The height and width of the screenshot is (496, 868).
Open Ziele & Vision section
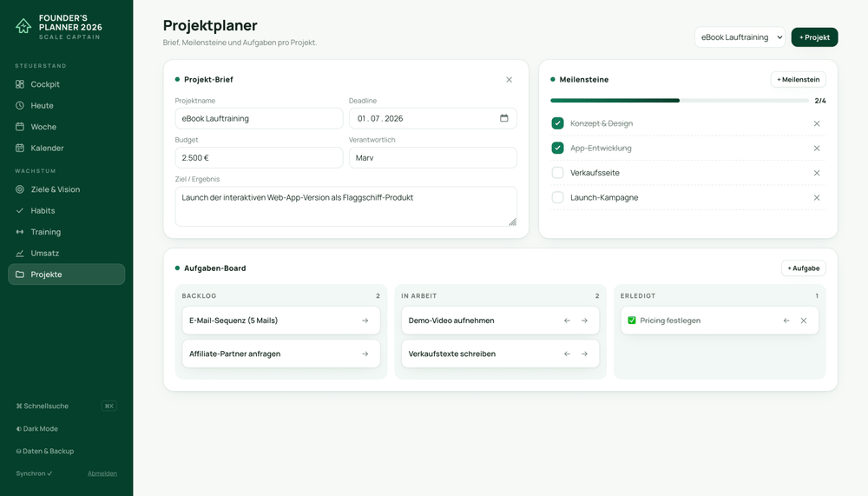(67, 189)
